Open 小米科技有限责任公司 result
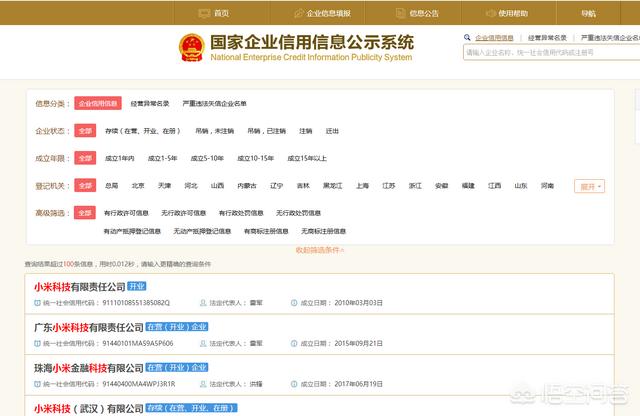 click(80, 287)
